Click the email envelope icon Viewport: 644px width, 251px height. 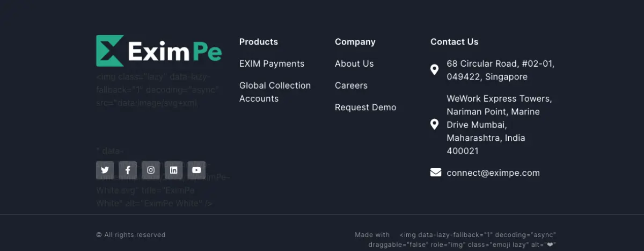point(436,173)
